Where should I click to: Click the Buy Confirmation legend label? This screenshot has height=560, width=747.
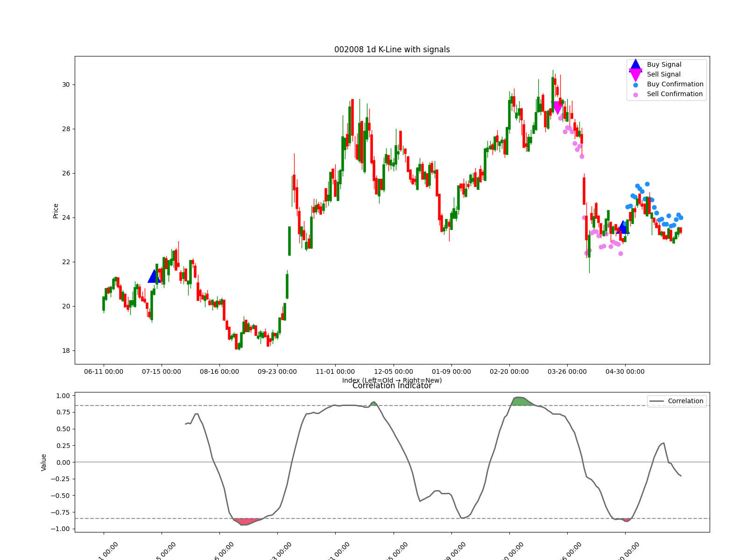pyautogui.click(x=675, y=84)
